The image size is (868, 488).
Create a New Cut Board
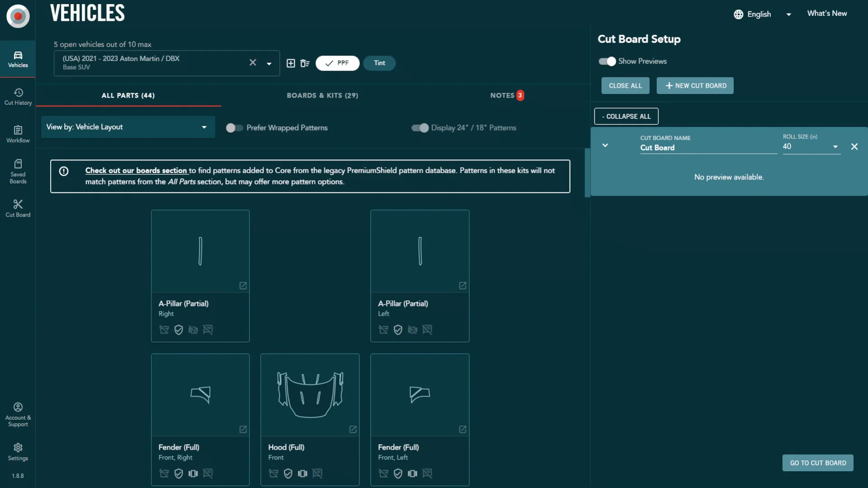[x=695, y=85]
